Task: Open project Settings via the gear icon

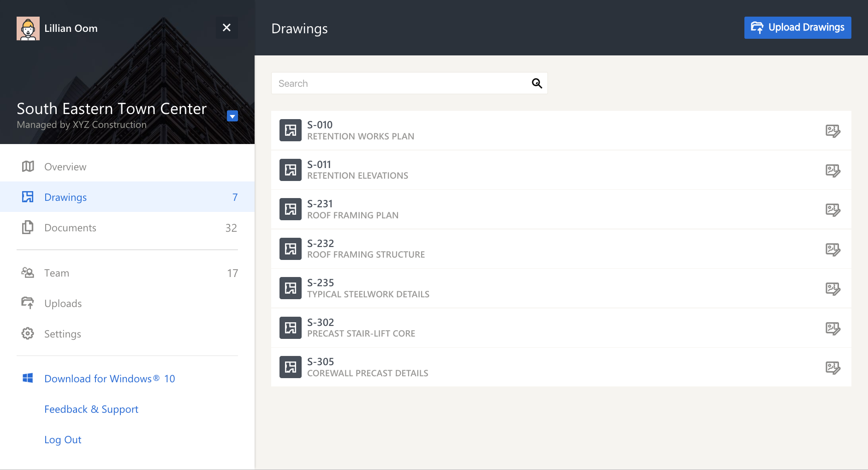Action: (28, 333)
